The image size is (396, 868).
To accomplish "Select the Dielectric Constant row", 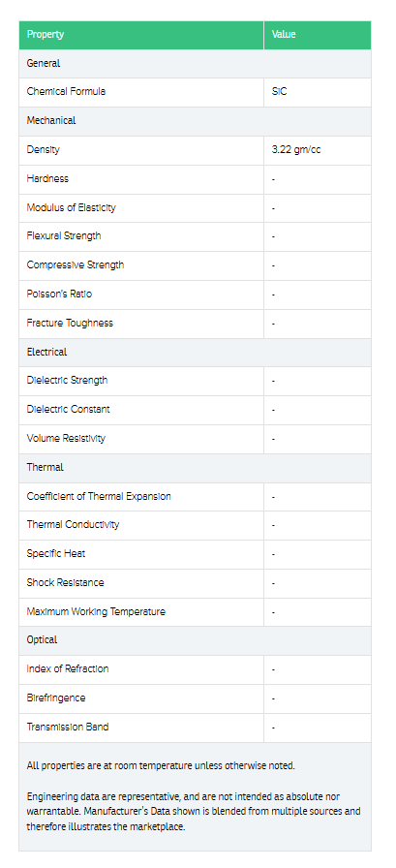I will pos(195,410).
